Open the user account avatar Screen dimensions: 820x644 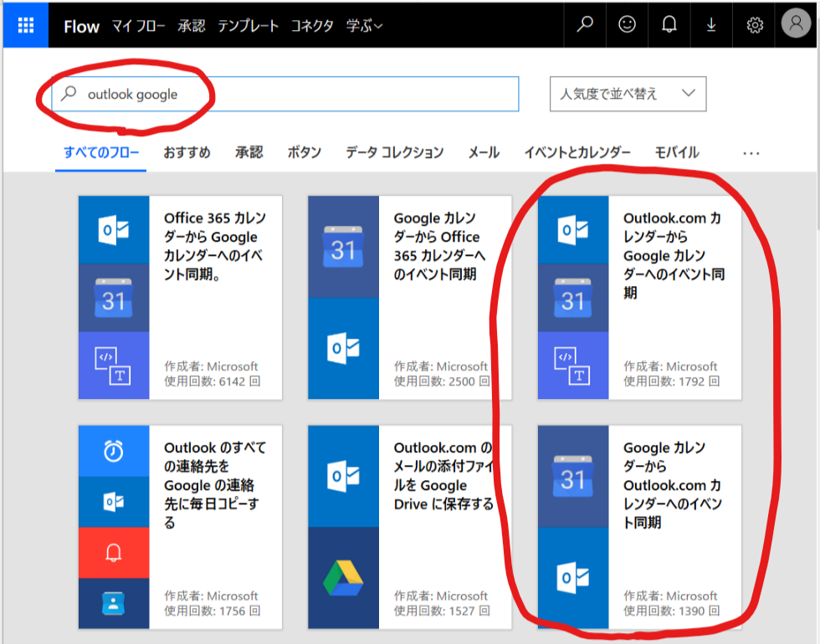click(796, 23)
